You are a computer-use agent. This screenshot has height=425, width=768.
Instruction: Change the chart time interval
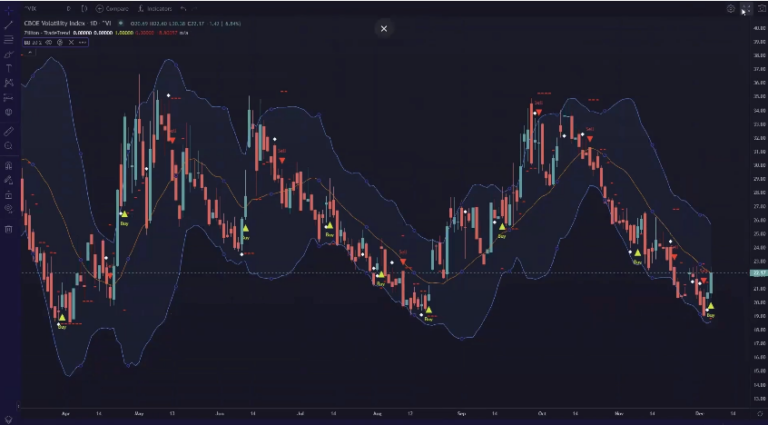tap(69, 8)
